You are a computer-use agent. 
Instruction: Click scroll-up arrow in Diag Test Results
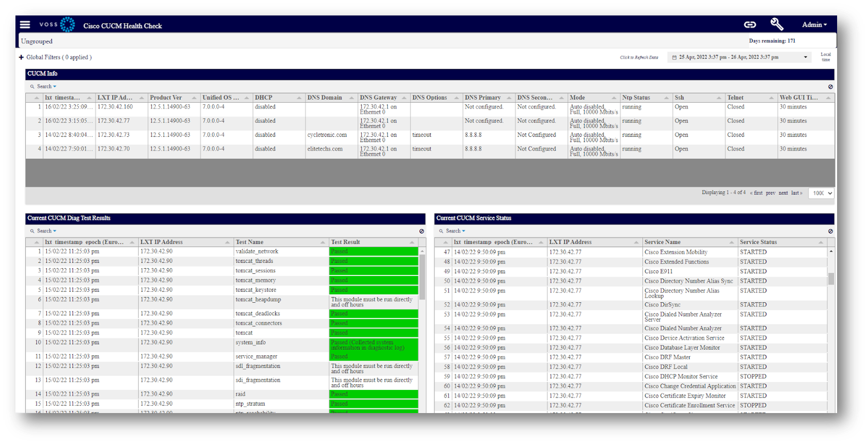422,251
